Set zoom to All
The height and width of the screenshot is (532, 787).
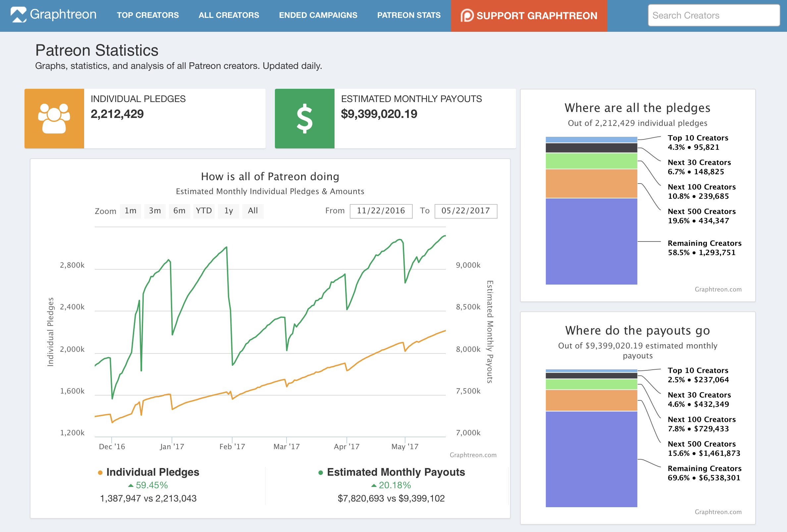tap(253, 211)
